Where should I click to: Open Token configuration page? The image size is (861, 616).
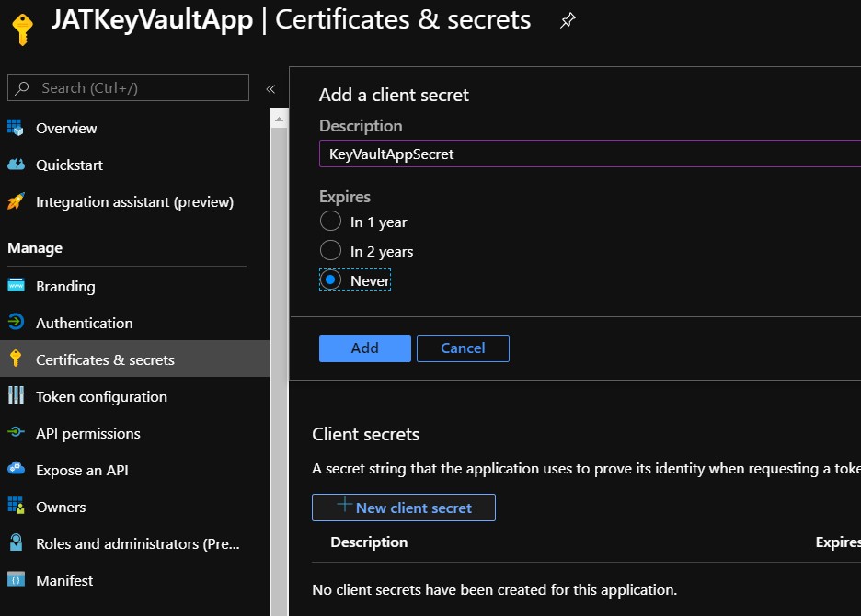click(101, 396)
